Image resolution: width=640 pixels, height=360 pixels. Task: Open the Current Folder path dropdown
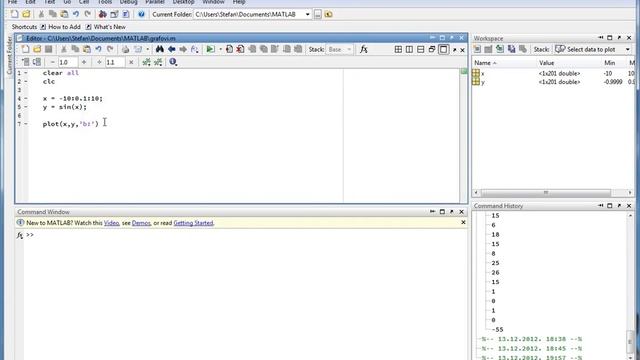(x=307, y=14)
